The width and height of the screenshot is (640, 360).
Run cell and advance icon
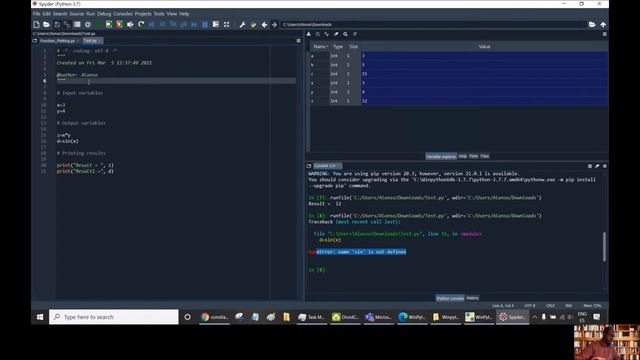tap(119, 24)
